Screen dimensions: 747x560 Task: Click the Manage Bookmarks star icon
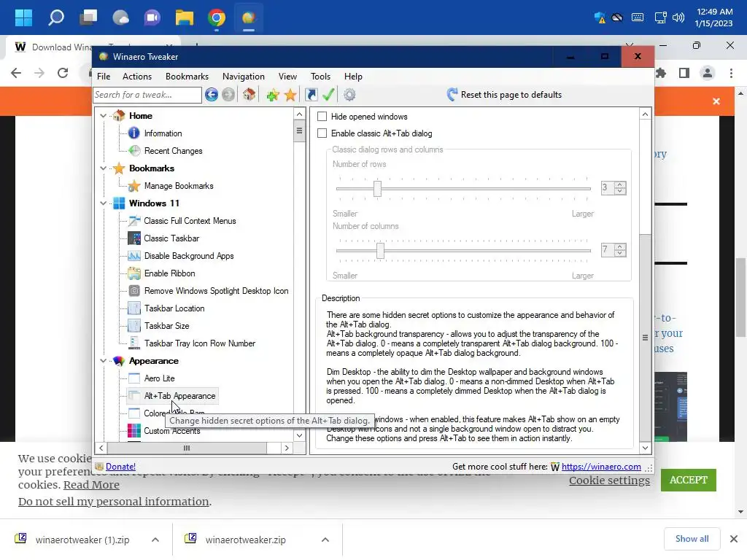point(134,186)
